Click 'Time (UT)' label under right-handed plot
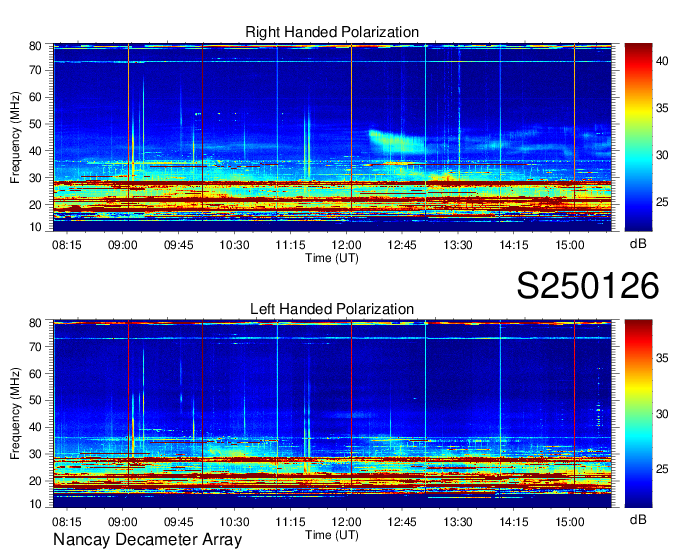This screenshot has height=552, width=680. (332, 258)
